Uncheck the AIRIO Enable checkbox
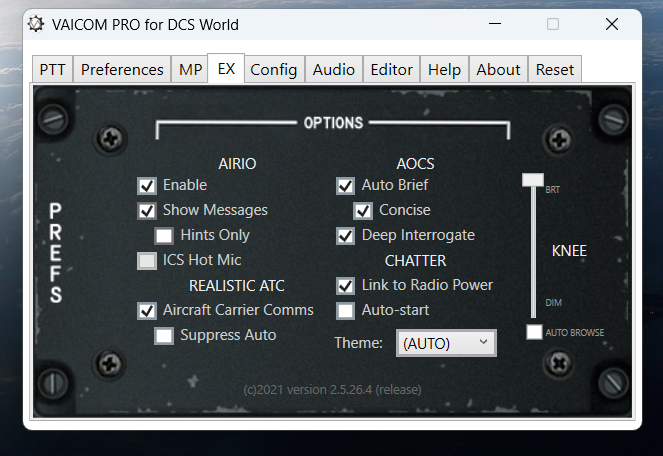 (147, 186)
